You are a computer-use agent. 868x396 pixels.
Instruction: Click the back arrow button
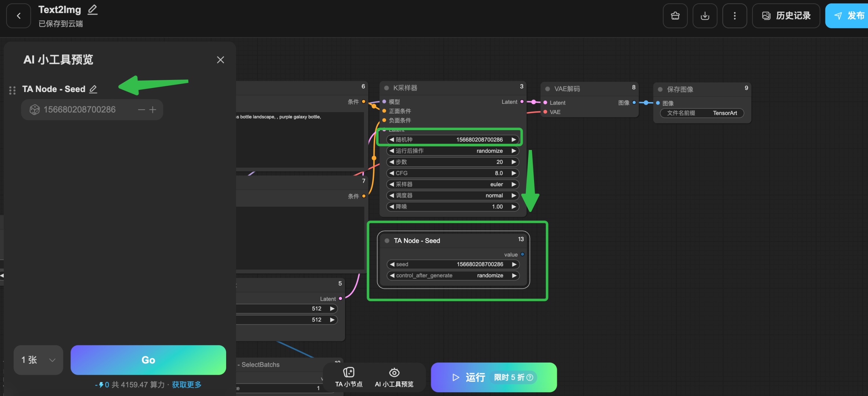pyautogui.click(x=18, y=16)
